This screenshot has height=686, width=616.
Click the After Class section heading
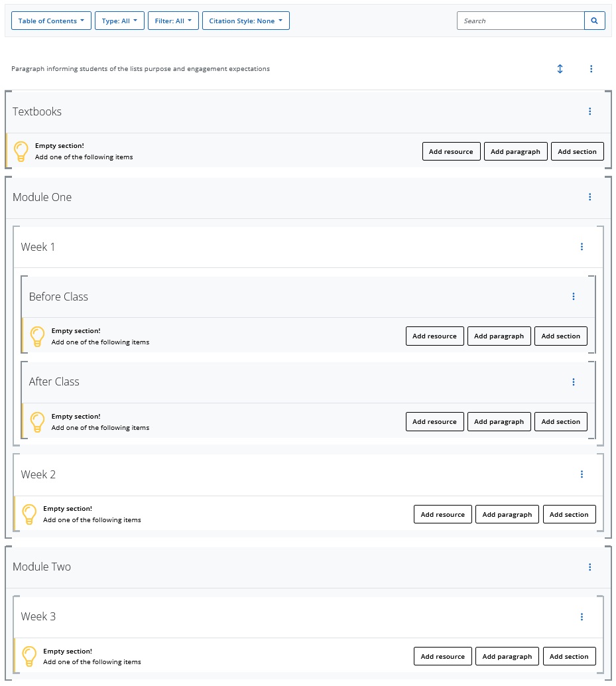coord(54,382)
